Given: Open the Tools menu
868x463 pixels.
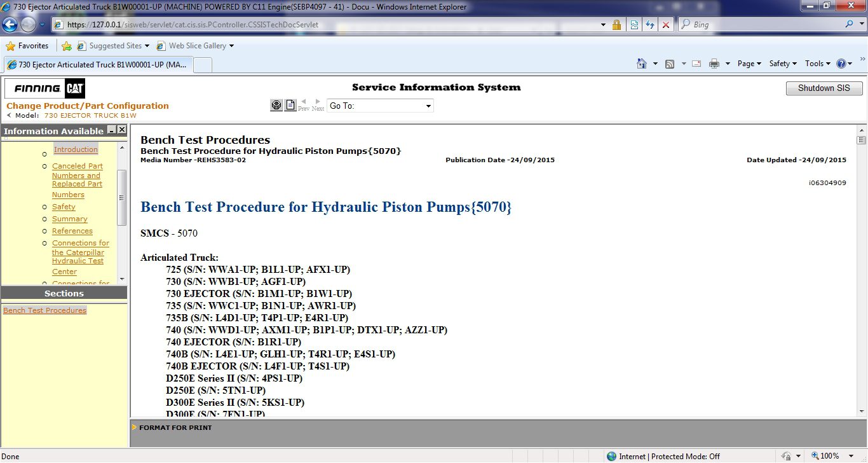Looking at the screenshot, I should coord(818,64).
